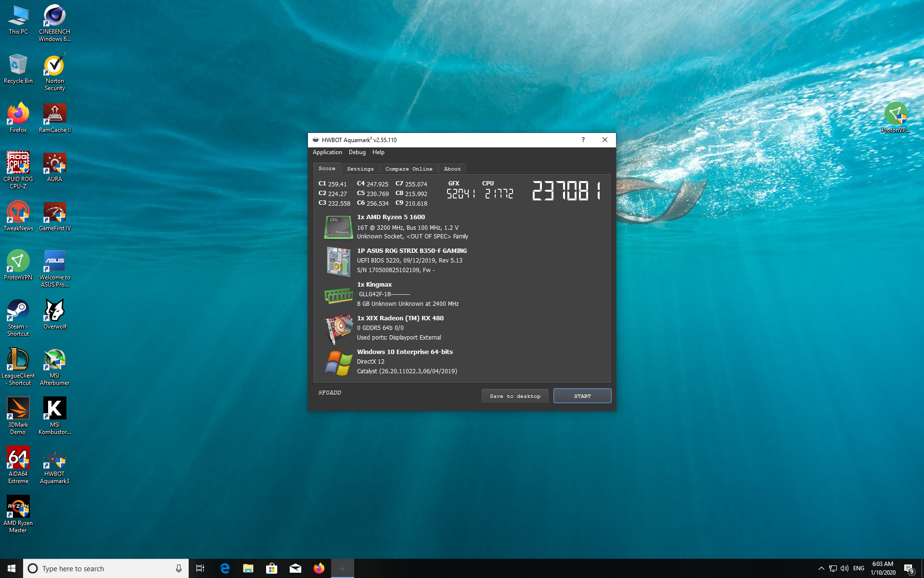Click the microphone icon in search box

coord(179,568)
